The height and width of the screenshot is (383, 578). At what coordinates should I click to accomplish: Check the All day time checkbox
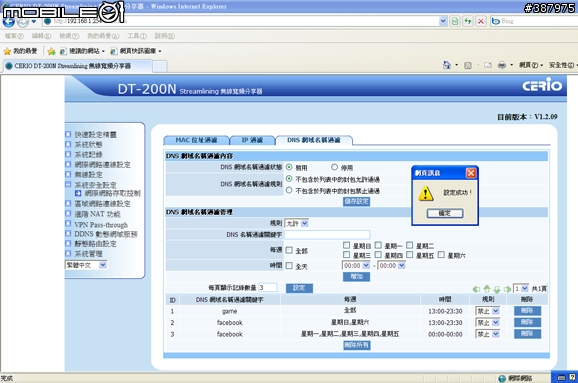tap(289, 265)
